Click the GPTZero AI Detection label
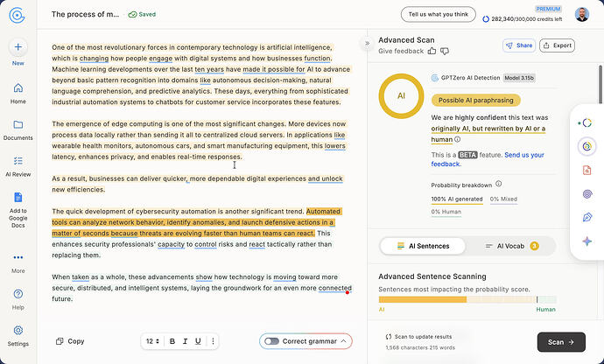 tap(470, 78)
